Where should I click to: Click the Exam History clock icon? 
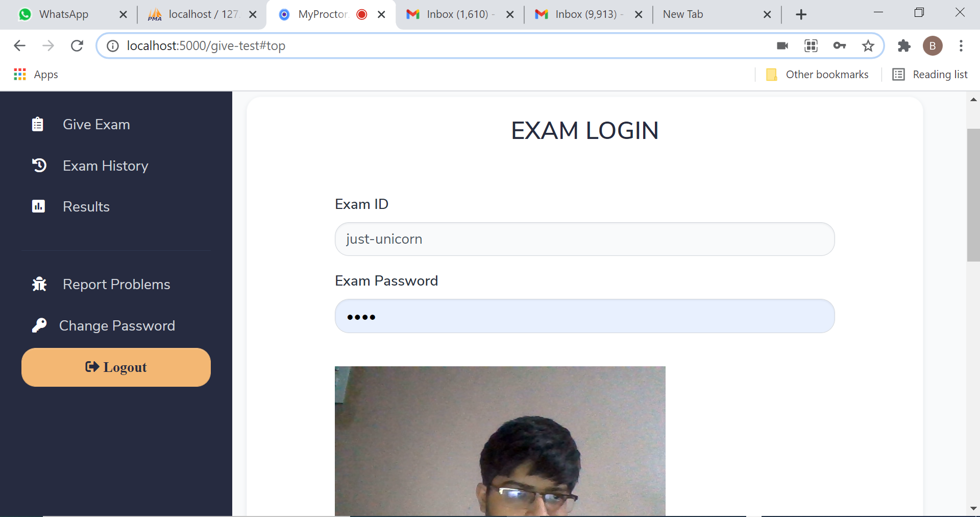pos(39,165)
